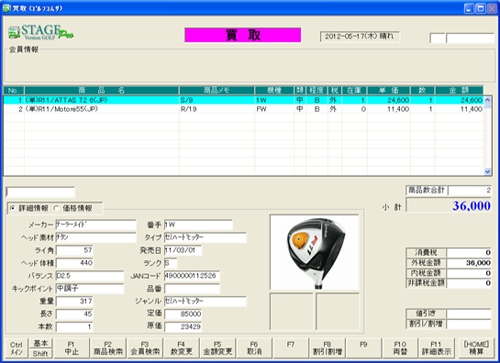Viewport: 500px width, 363px height.
Task: Click the F11 詳細表示 button
Action: point(437,348)
